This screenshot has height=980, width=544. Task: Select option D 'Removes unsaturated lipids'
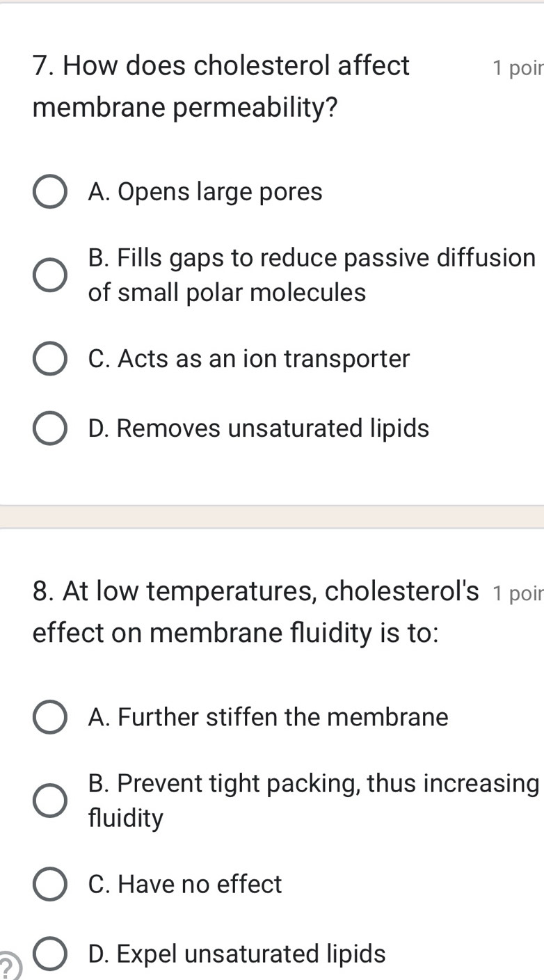point(49,428)
